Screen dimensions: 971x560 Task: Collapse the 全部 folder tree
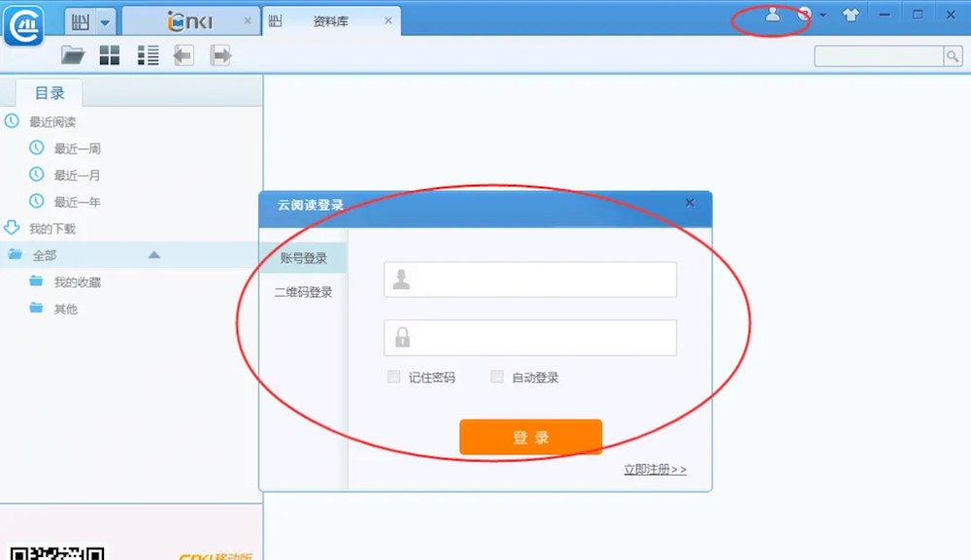(153, 255)
